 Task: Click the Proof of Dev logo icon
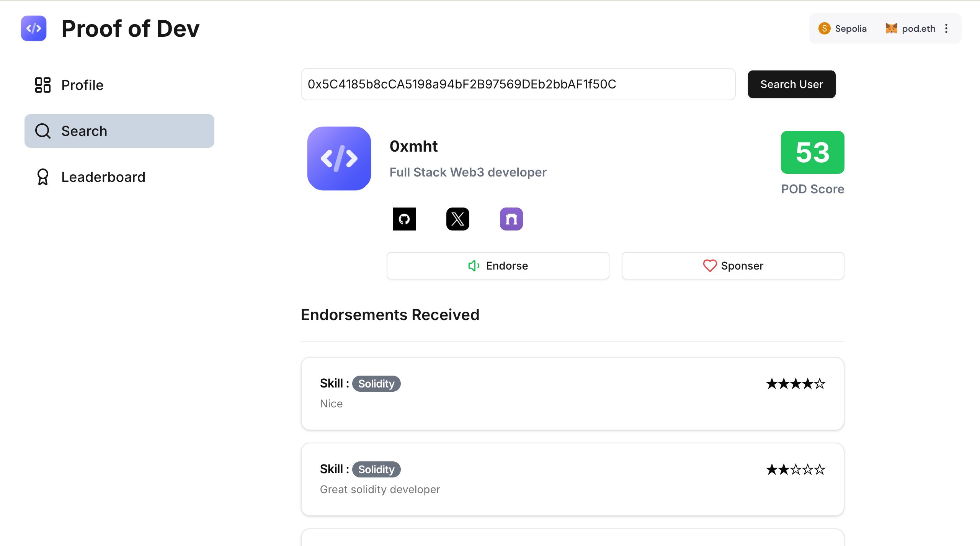(34, 28)
